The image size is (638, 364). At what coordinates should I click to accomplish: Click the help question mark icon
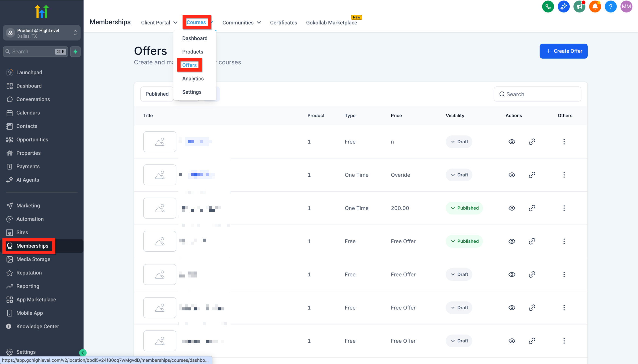click(x=610, y=6)
